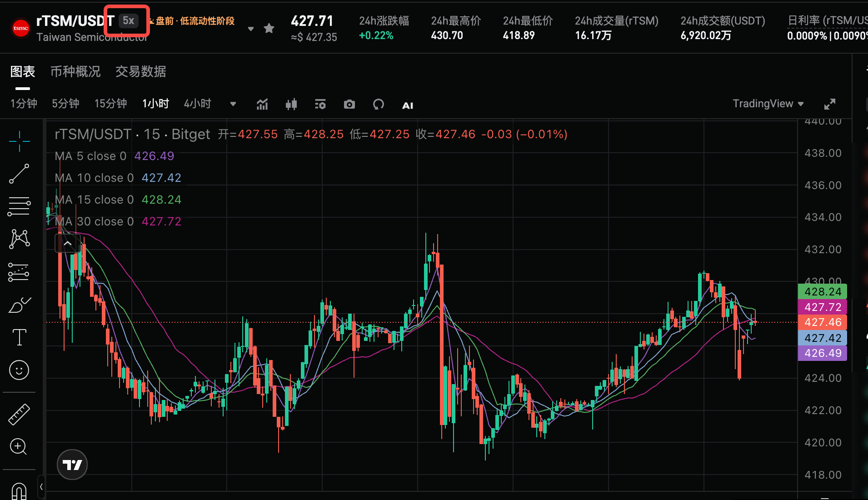
Task: Toggle favorite star for rTSM/USDT
Action: (x=269, y=28)
